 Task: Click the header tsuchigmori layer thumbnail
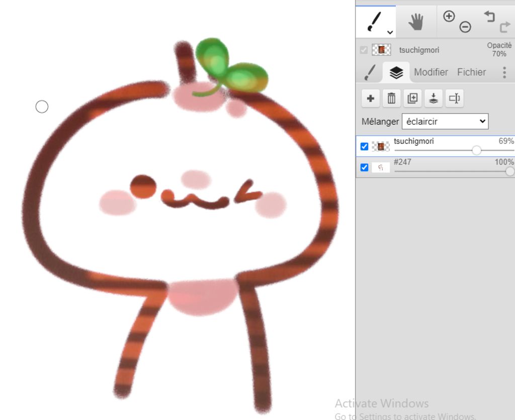point(381,50)
